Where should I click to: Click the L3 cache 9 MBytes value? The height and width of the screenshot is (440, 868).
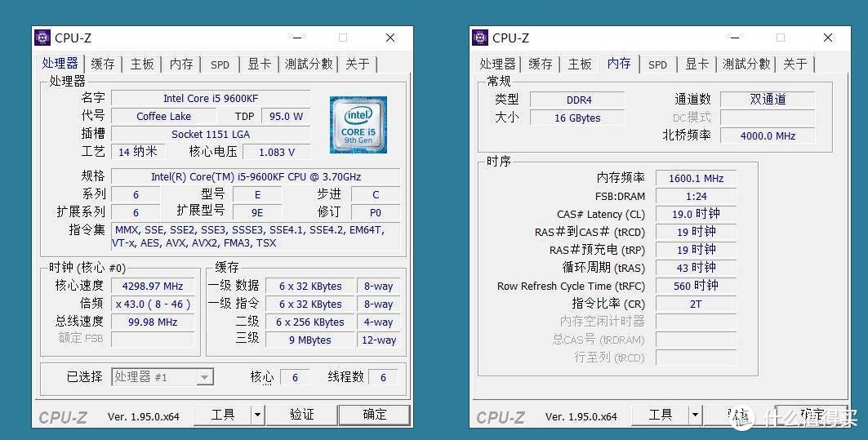click(x=310, y=340)
